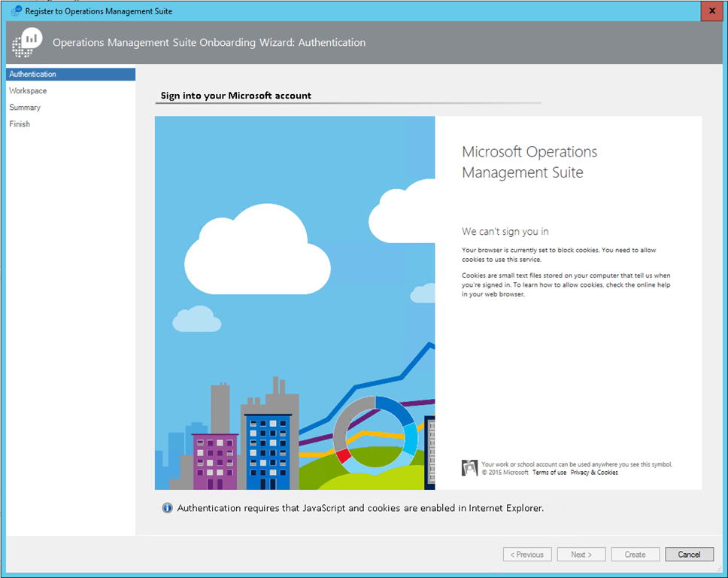Click the Next button
This screenshot has width=728, height=578.
pos(581,555)
